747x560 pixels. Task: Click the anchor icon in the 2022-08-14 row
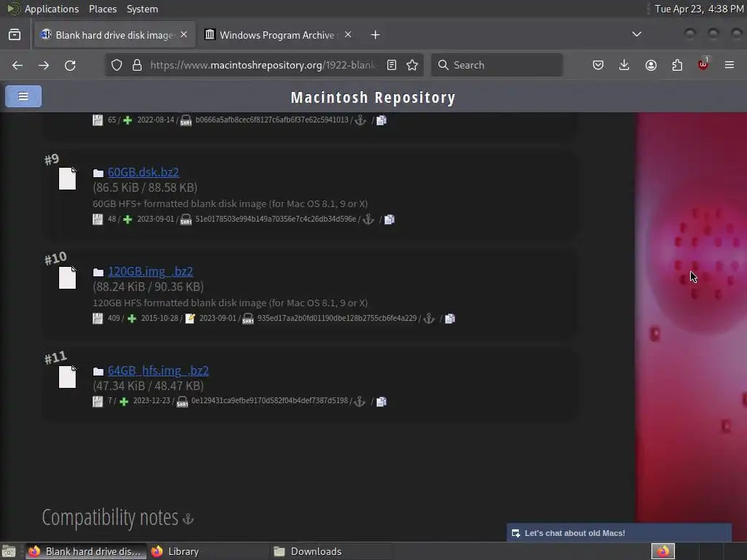pyautogui.click(x=360, y=120)
